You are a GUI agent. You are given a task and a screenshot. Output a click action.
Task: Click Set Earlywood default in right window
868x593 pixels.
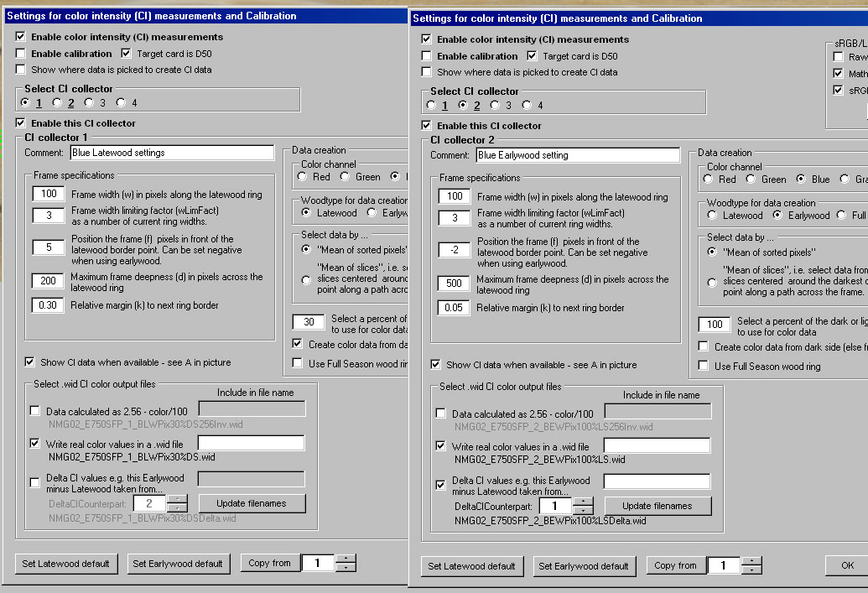tap(584, 566)
